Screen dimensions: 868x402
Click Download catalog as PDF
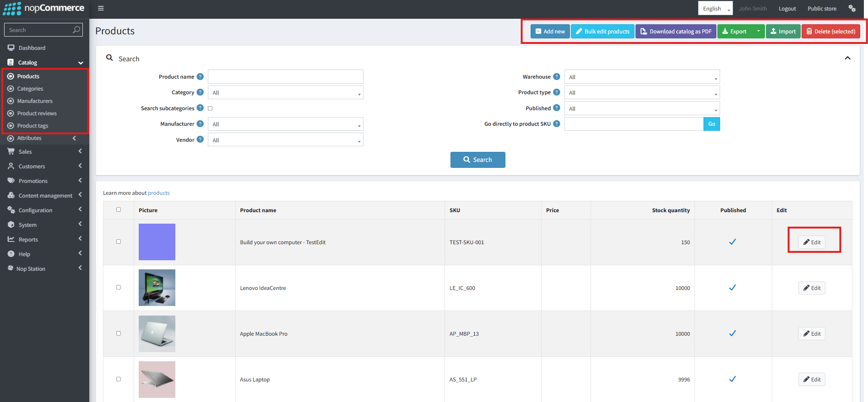click(676, 31)
